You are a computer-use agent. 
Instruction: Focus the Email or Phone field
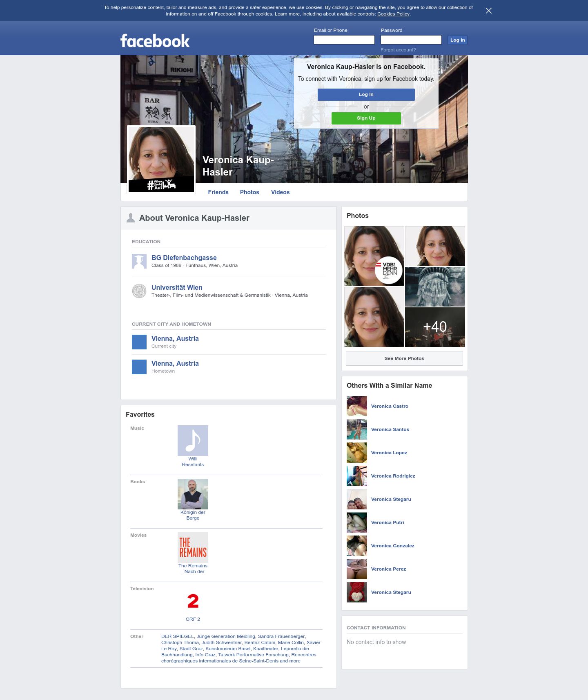344,40
